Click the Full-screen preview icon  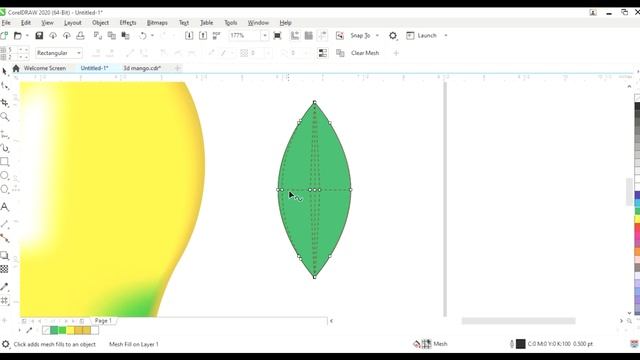point(277,36)
